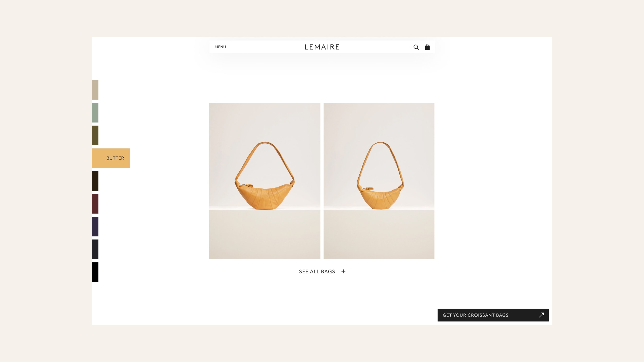
Task: Select the BUTTER color swatch
Action: (x=111, y=158)
